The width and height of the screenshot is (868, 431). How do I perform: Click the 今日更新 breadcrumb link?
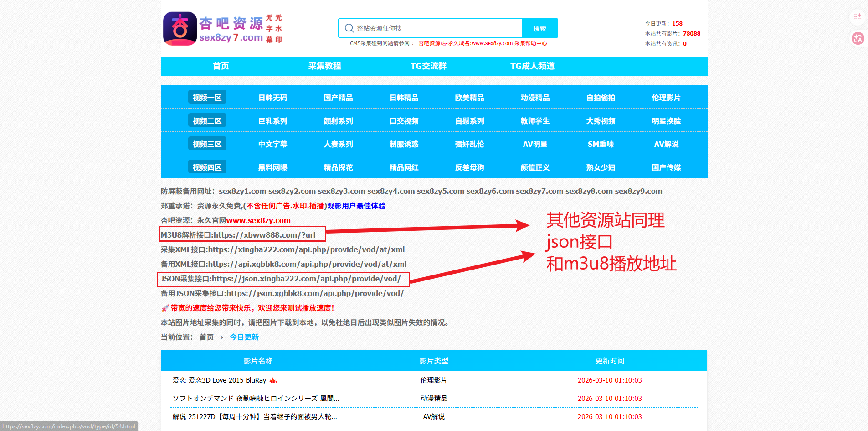[244, 337]
